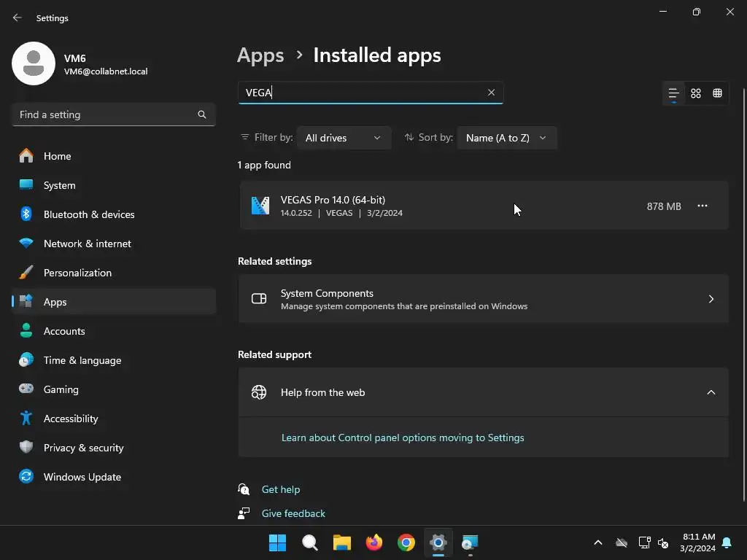Viewport: 747px width, 560px height.
Task: Click the VEGAS Pro app icon
Action: [260, 206]
